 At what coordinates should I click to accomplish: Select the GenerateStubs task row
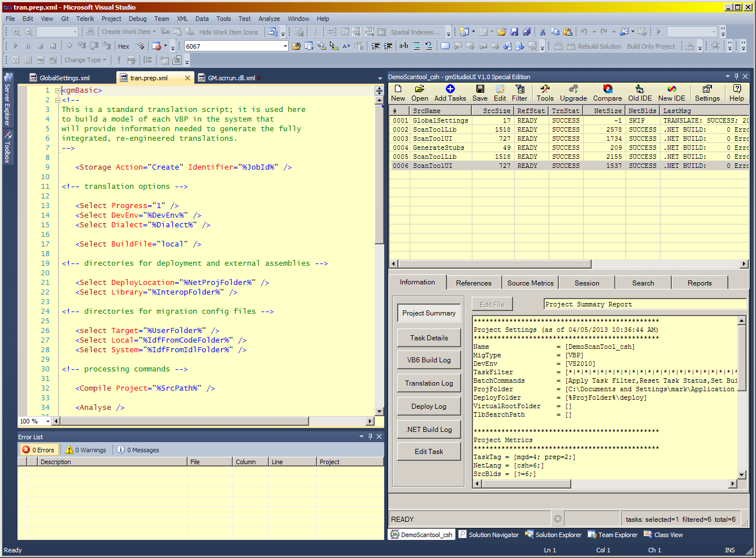438,148
